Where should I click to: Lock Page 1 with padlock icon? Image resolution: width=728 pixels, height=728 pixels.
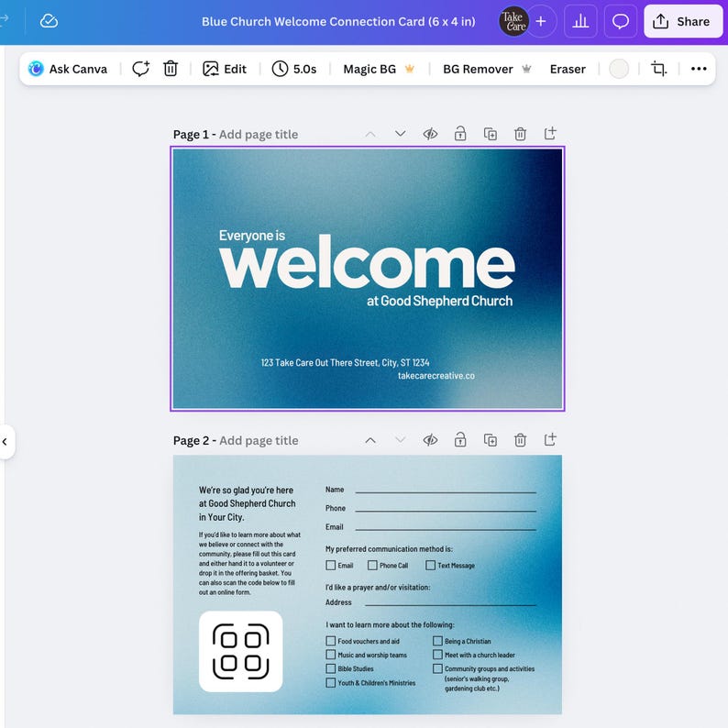point(460,134)
